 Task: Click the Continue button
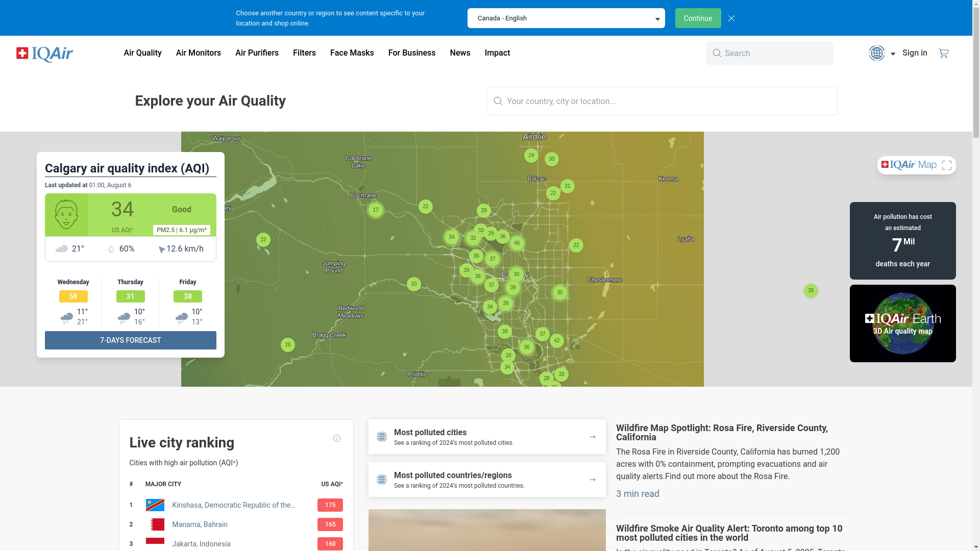[698, 18]
